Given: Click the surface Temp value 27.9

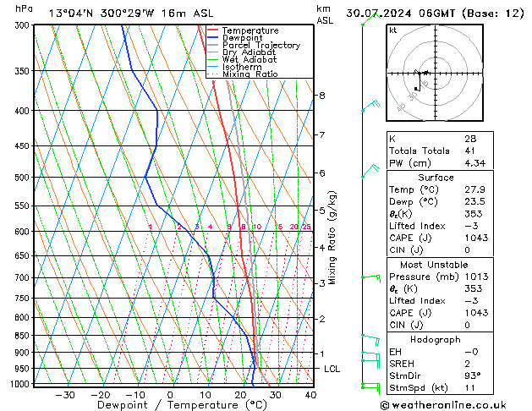Looking at the screenshot, I should click(x=474, y=189).
